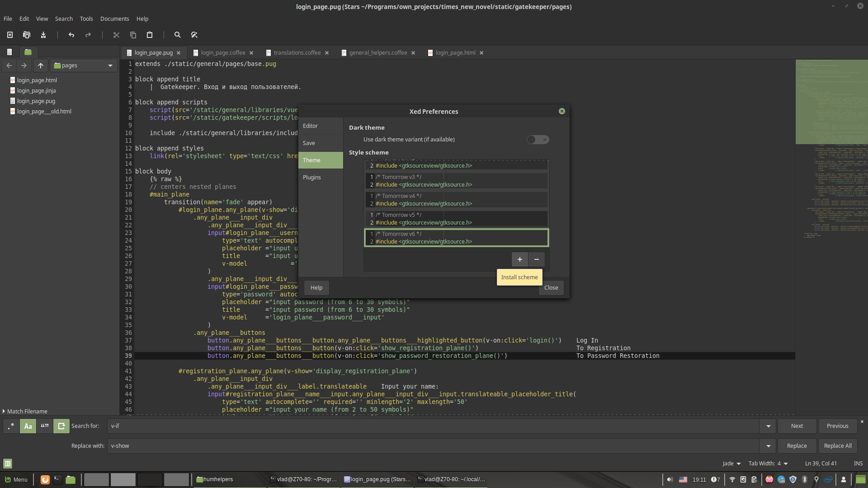Viewport: 868px width, 488px height.
Task: Expand the Match Filename section
Action: [25, 411]
